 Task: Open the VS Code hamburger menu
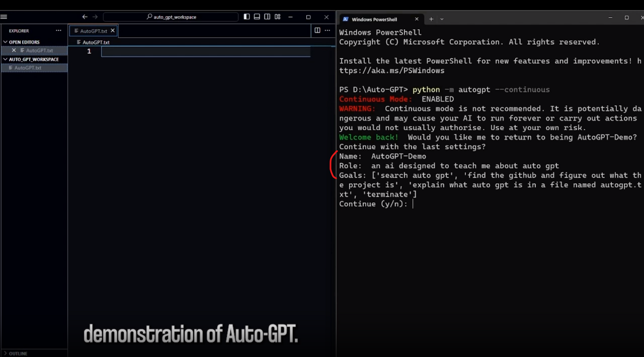click(x=4, y=17)
